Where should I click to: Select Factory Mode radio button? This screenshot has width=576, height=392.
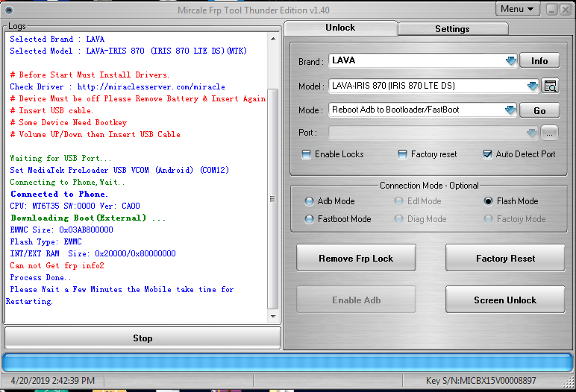514,219
